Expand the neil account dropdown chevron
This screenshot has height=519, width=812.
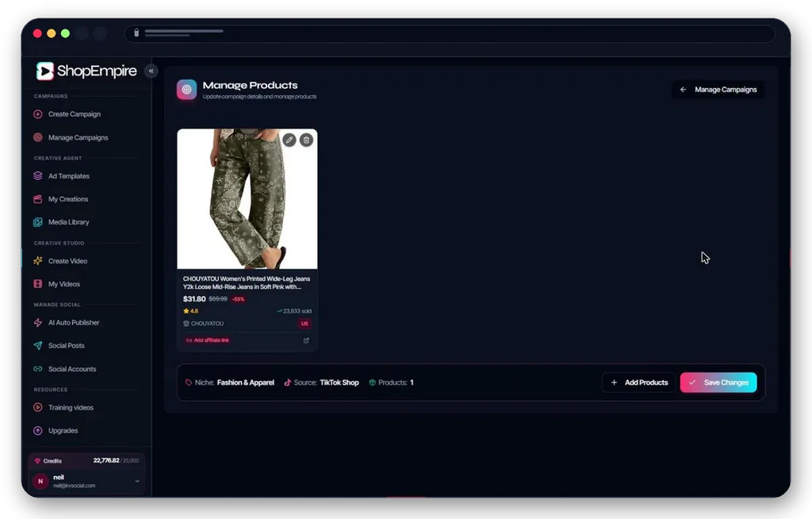(137, 481)
